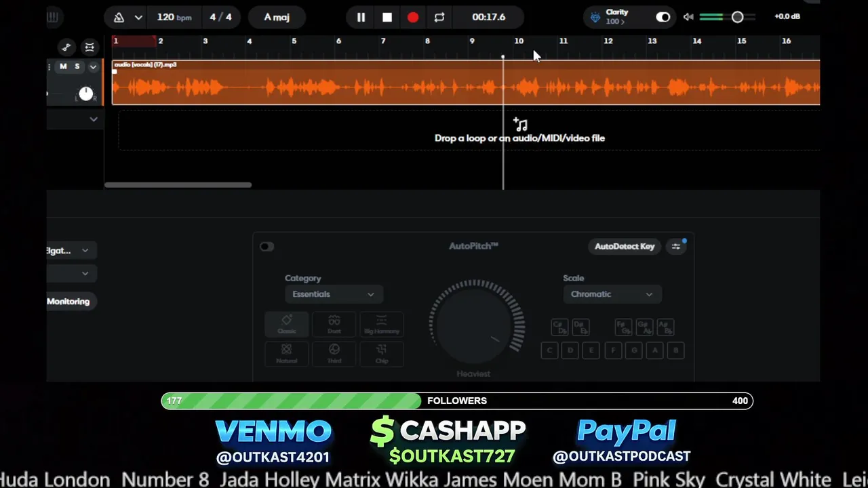The width and height of the screenshot is (868, 488).
Task: Mute master output via speaker icon
Action: pyautogui.click(x=688, y=17)
